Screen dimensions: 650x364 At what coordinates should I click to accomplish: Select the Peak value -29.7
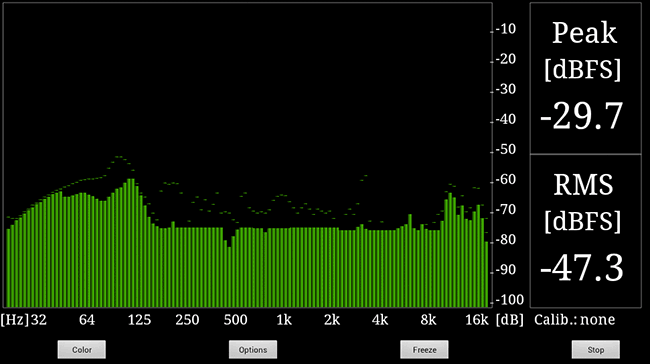pyautogui.click(x=582, y=116)
